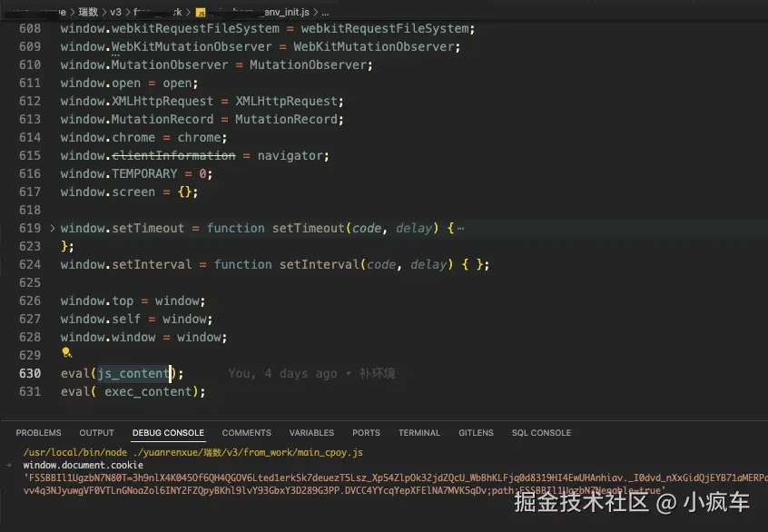768x532 pixels.
Task: Click setInterval function name on line 624
Action: 320,264
